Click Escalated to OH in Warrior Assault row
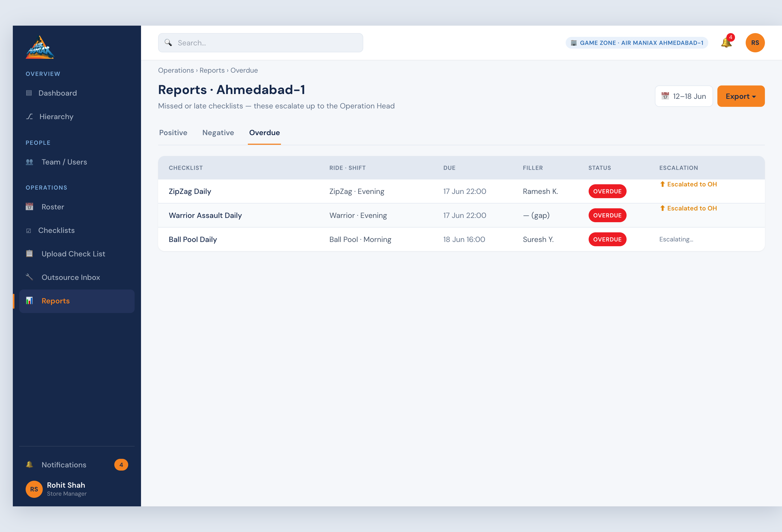782x532 pixels. tap(688, 208)
